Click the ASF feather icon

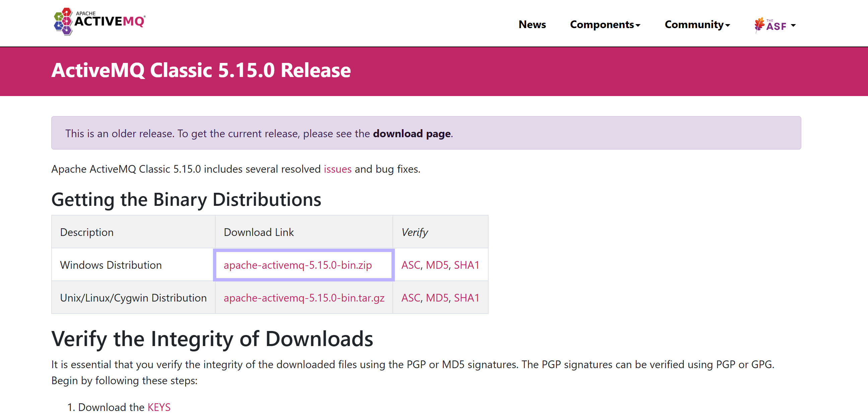[x=759, y=25]
